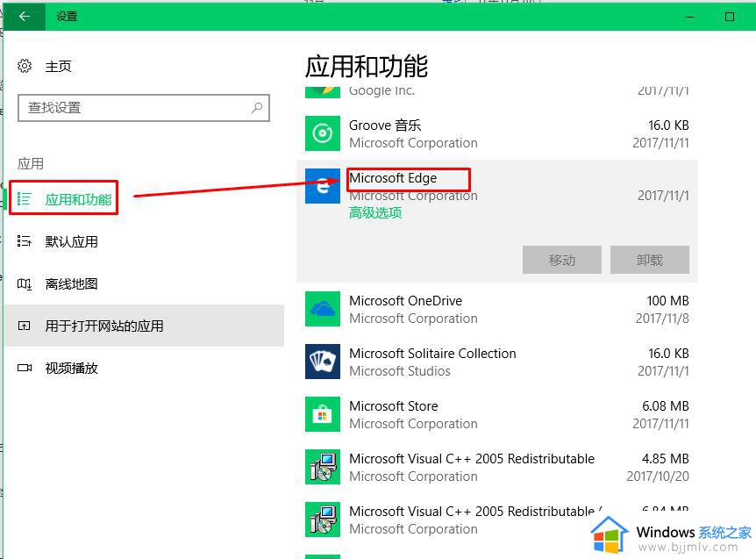Click the 100 MB size for OneDrive
Screen dimensions: 756x559
[667, 300]
